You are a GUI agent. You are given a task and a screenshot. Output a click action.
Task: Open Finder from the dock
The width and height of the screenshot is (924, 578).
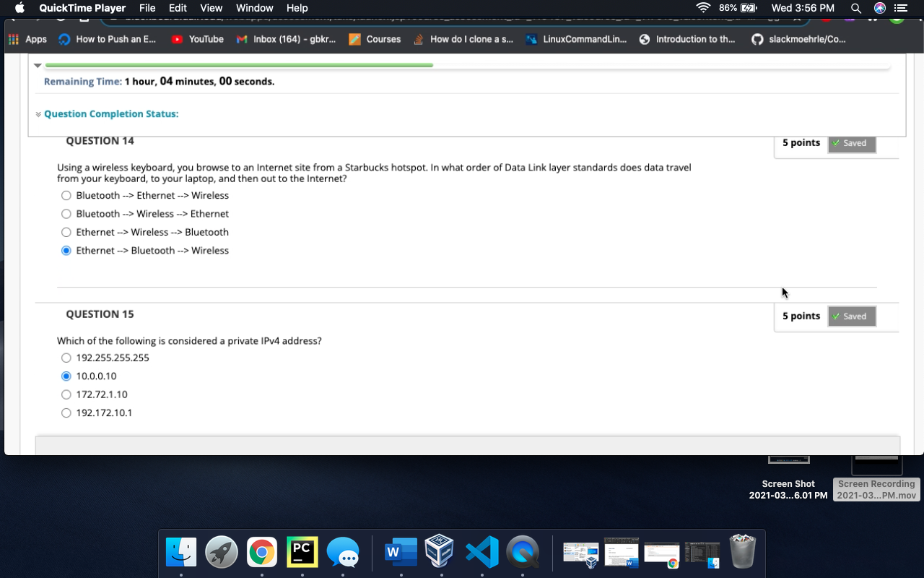point(181,553)
